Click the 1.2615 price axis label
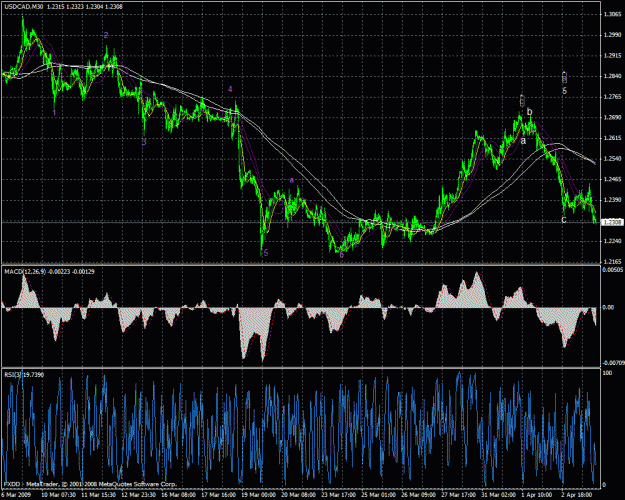625x500 pixels. click(x=612, y=138)
